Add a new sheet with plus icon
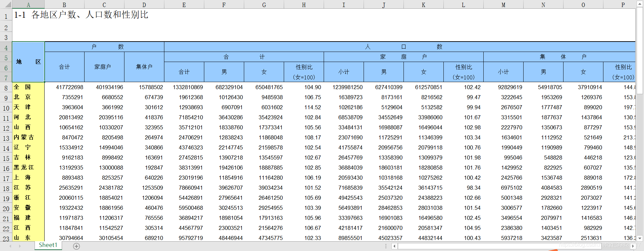 76,246
